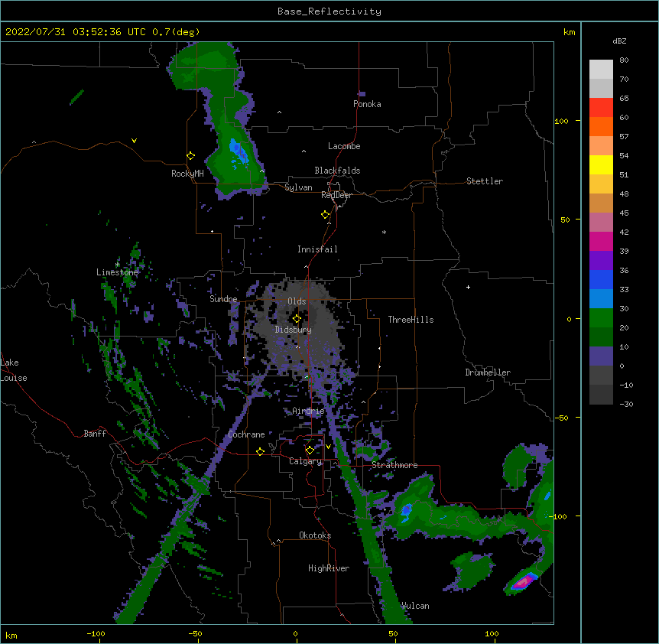Click the white plus marker west of Drumheller
The image size is (659, 644).
[468, 287]
